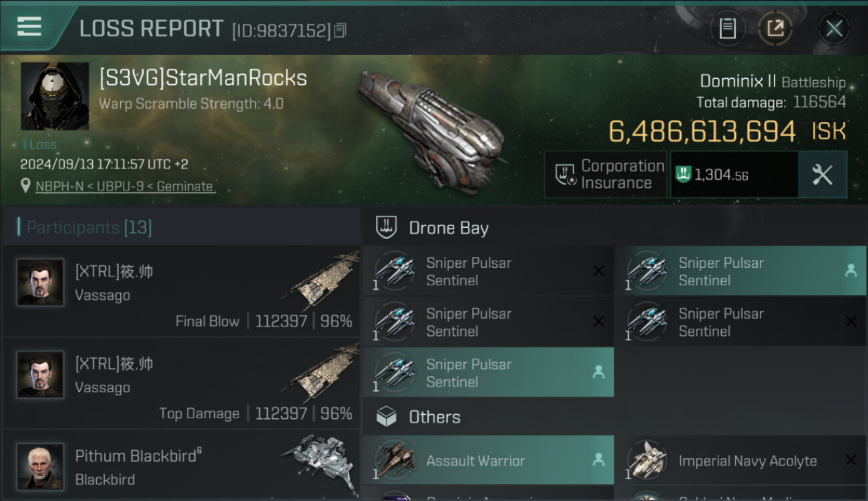Click the Corporation Insurance button
The height and width of the screenshot is (501, 868).
click(606, 175)
